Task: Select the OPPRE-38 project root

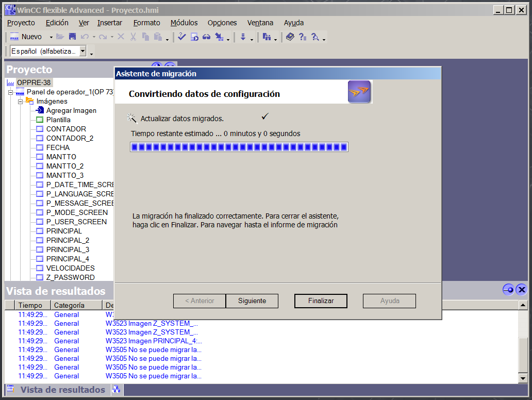Action: pyautogui.click(x=34, y=82)
